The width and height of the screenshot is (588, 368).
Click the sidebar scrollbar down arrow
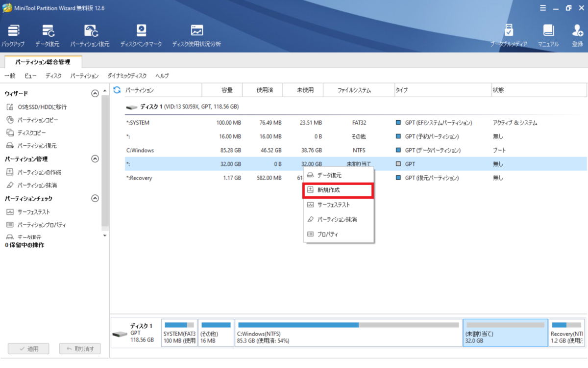click(x=105, y=236)
